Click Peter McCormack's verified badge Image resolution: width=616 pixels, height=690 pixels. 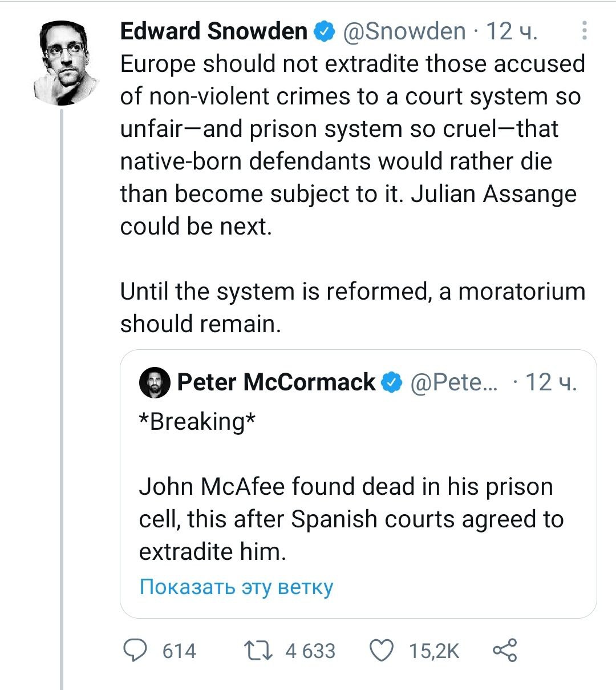click(392, 382)
